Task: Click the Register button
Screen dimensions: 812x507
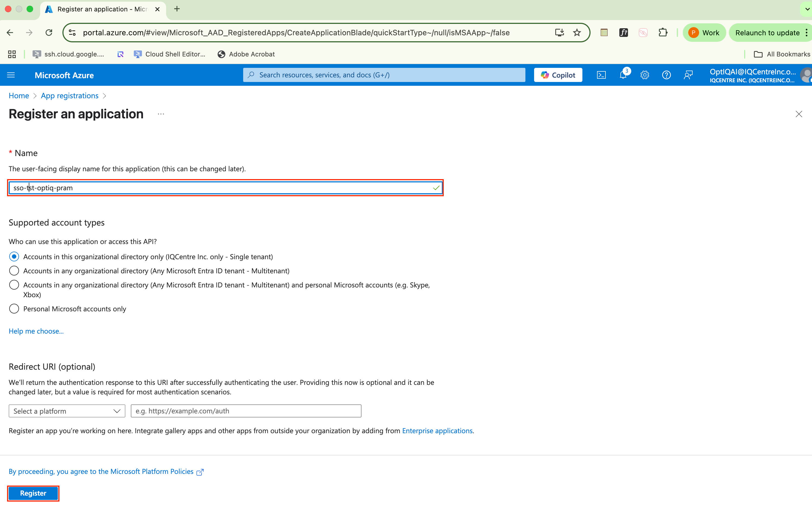Action: point(33,493)
